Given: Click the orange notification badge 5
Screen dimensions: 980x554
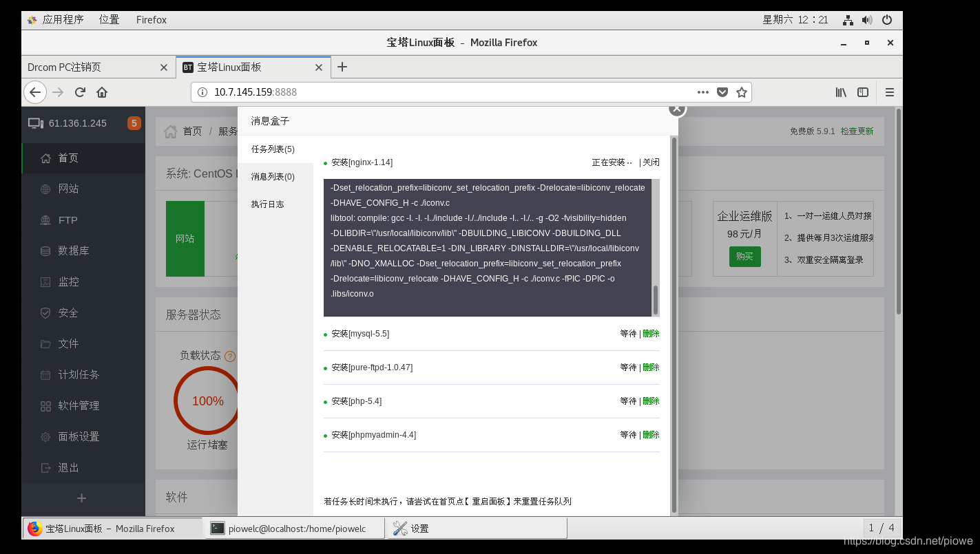Looking at the screenshot, I should click(134, 123).
